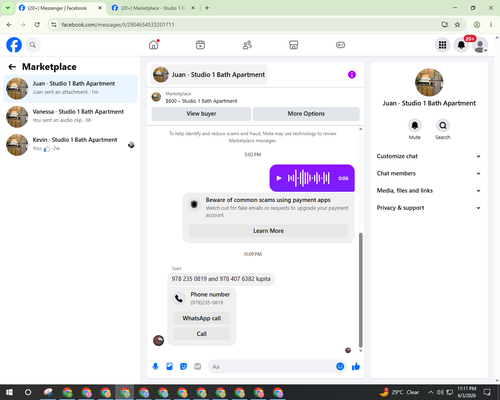Open the Gaming icon in top nav
This screenshot has width=500, height=400.
(340, 45)
